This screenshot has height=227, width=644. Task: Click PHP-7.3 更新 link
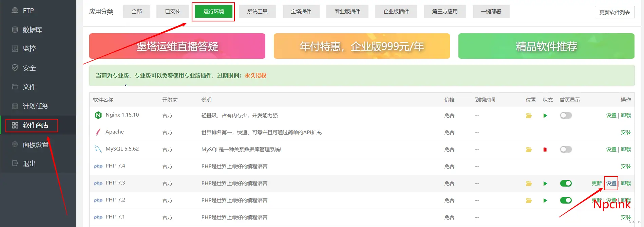[597, 184]
